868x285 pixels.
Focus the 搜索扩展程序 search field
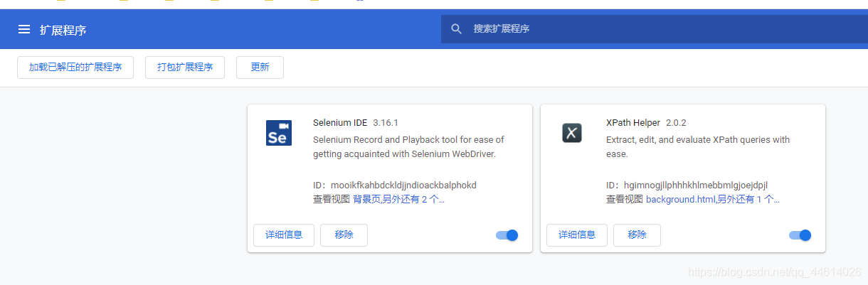(655, 29)
